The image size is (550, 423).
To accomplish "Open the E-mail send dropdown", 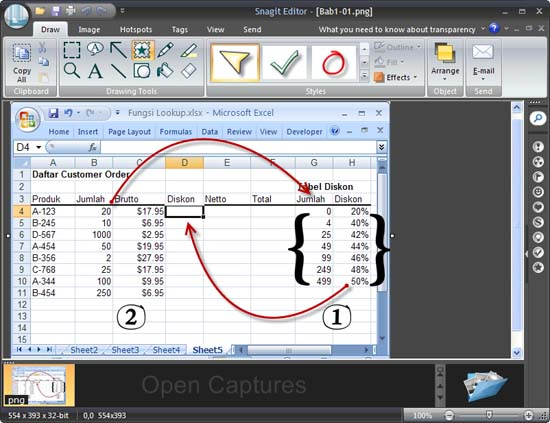I will pyautogui.click(x=483, y=62).
